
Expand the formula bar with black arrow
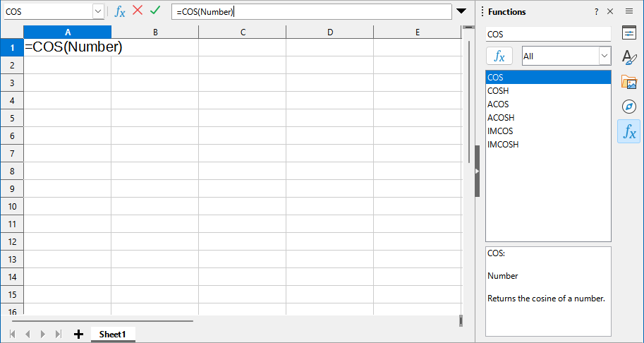pos(461,11)
